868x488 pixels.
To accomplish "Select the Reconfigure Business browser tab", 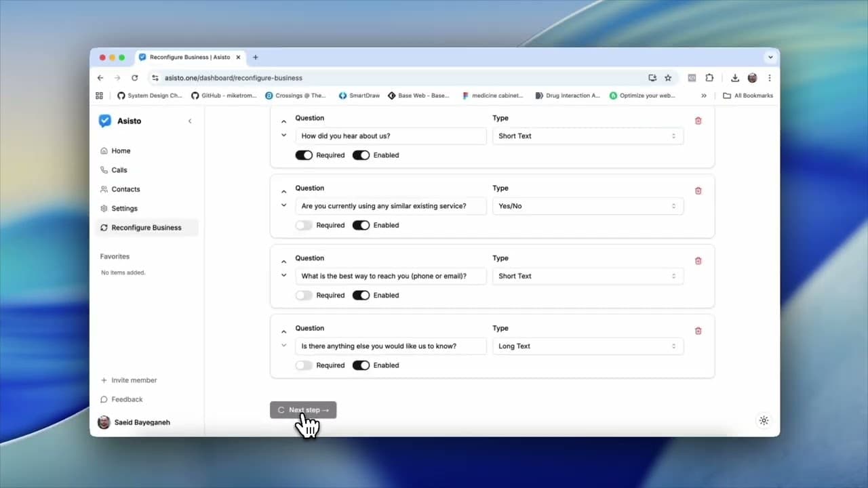I will tap(188, 57).
